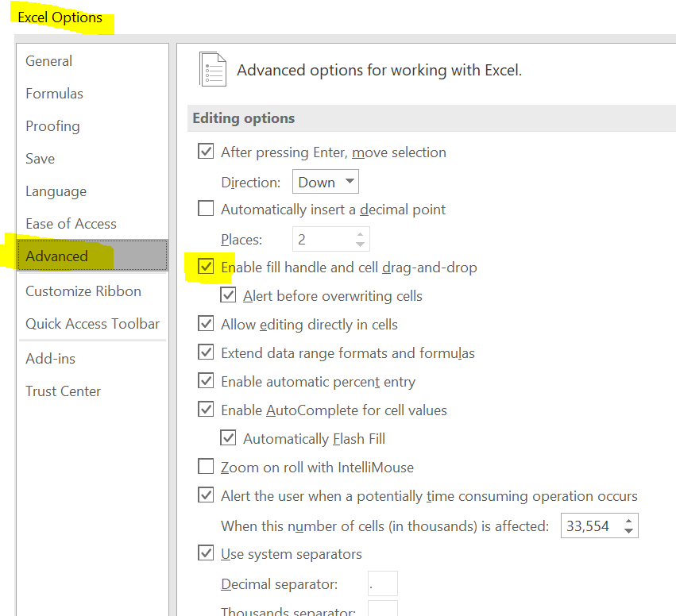
Task: Open the Trust Center category
Action: coord(63,391)
